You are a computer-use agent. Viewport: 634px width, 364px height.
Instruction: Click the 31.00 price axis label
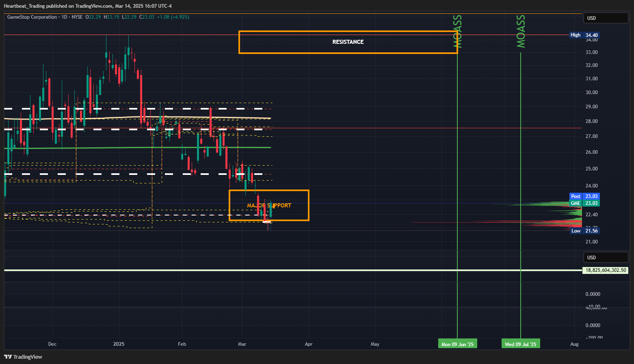pyautogui.click(x=592, y=78)
